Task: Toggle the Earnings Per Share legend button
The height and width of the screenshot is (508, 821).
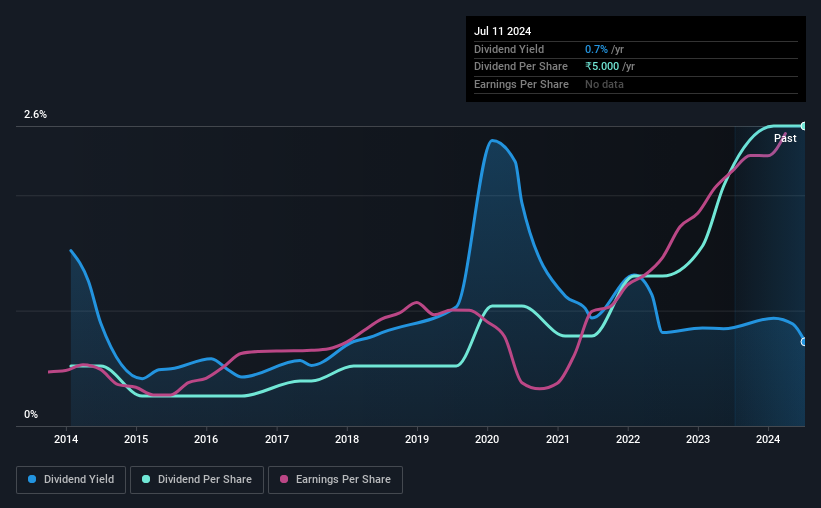Action: pos(335,480)
